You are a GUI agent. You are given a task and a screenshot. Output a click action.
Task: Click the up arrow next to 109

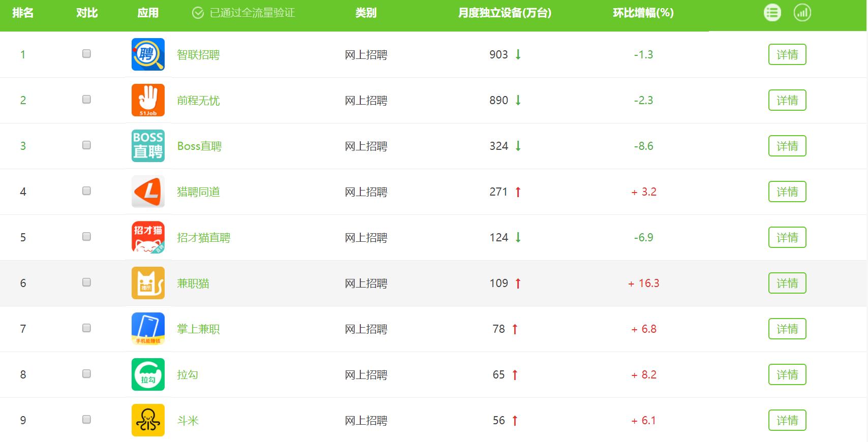(518, 283)
